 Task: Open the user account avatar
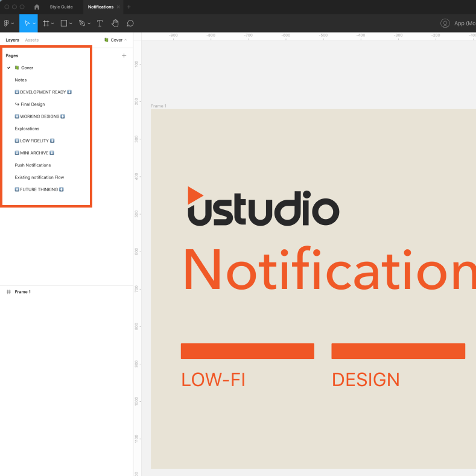pos(445,23)
